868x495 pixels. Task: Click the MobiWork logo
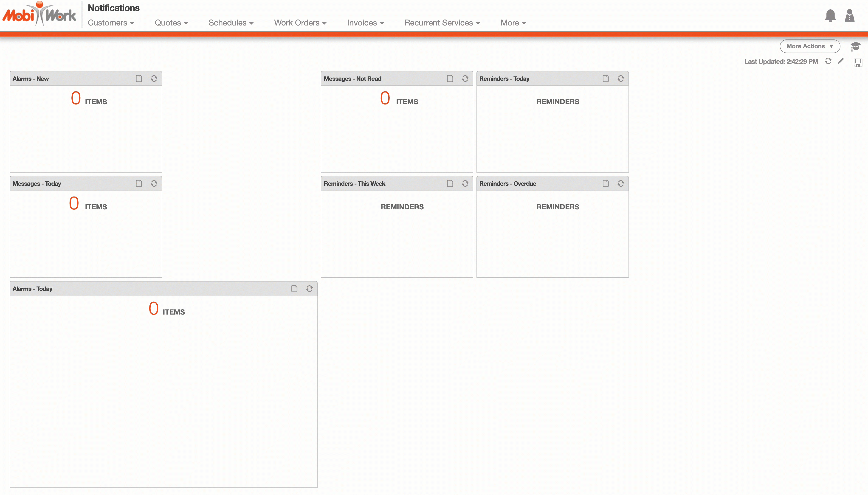click(x=39, y=14)
